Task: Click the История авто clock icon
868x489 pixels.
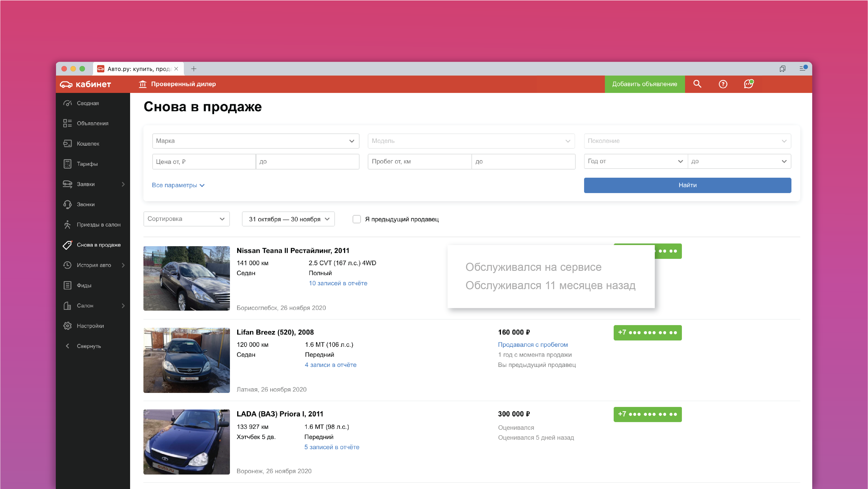Action: [67, 265]
